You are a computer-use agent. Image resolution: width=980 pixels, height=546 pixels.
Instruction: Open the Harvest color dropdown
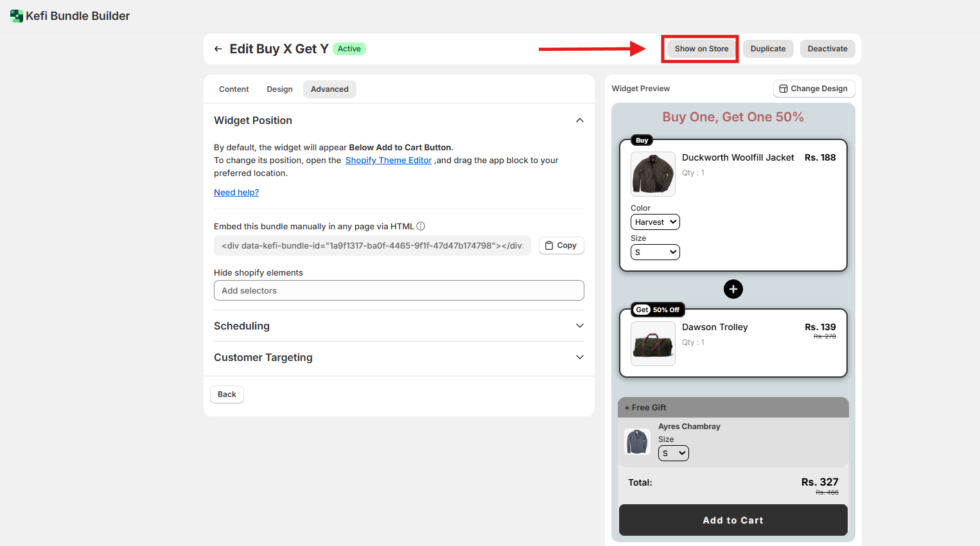[x=655, y=222]
